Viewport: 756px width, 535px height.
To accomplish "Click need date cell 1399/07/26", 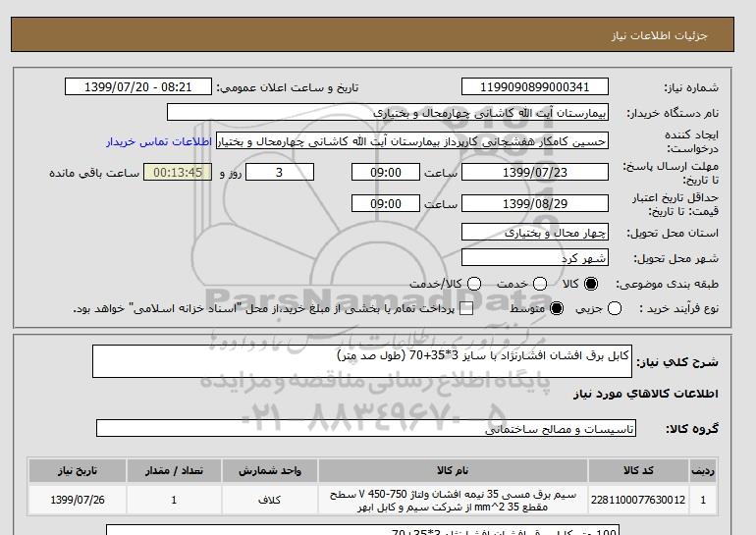I will click(78, 500).
